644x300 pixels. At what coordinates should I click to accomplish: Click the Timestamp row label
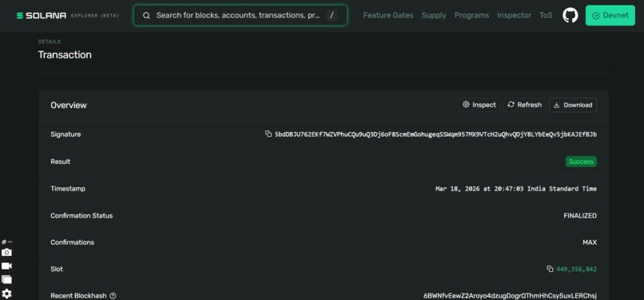click(x=68, y=189)
